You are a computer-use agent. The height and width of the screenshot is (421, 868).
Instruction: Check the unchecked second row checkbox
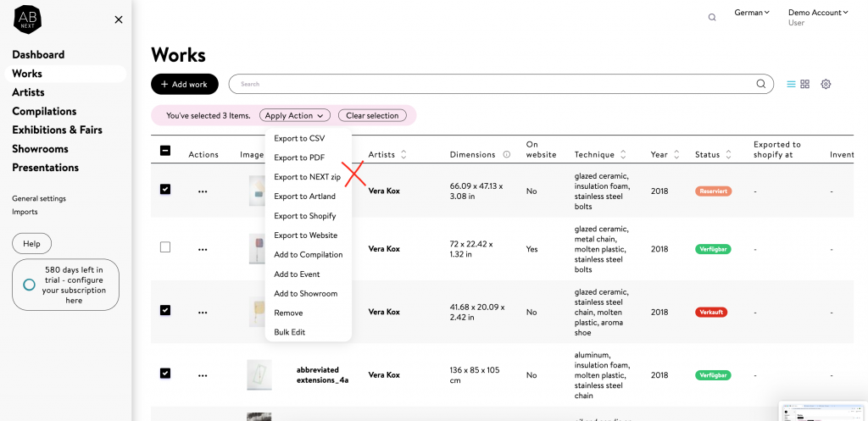pyautogui.click(x=165, y=247)
